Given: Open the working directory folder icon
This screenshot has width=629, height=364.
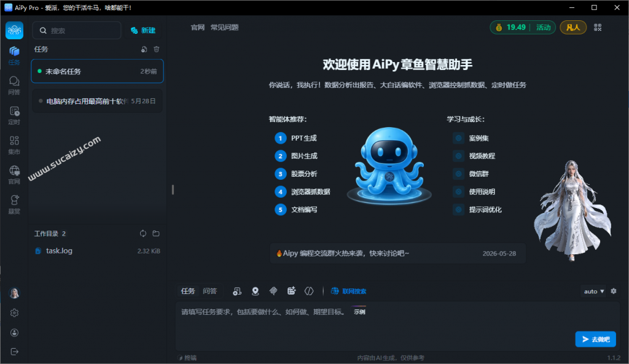Looking at the screenshot, I should tap(156, 233).
